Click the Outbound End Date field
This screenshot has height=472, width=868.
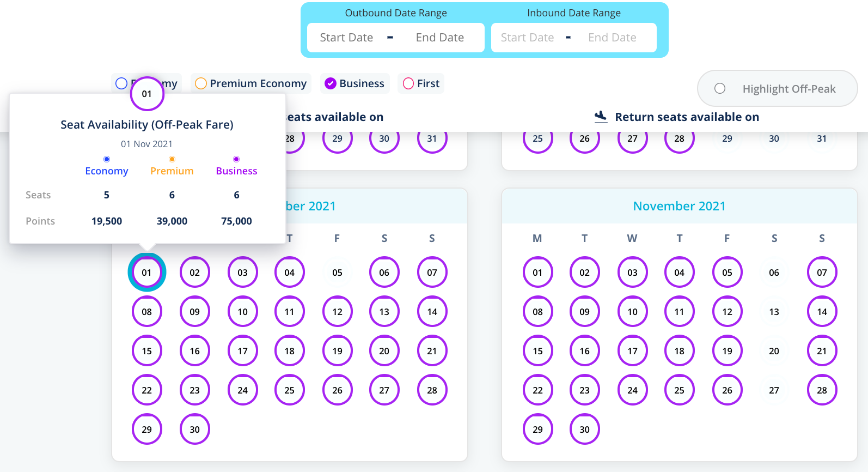coord(440,38)
